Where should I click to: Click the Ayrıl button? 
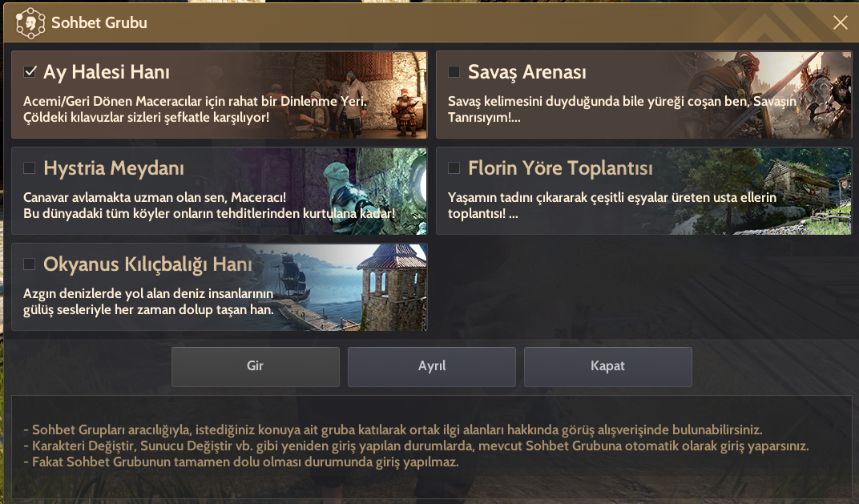[432, 366]
